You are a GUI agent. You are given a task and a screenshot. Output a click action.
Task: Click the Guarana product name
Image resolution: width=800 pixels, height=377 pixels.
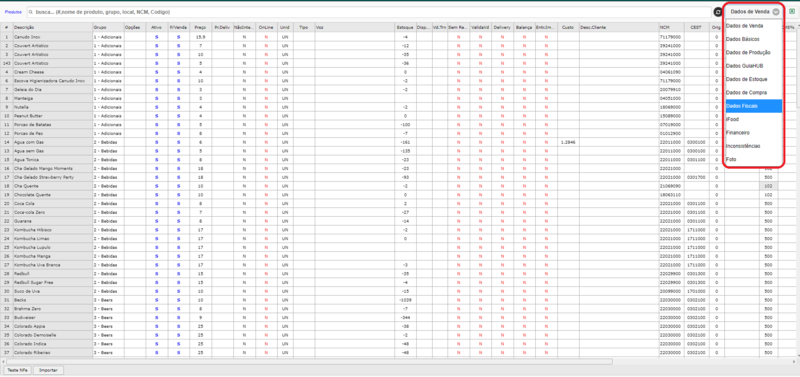(22, 221)
